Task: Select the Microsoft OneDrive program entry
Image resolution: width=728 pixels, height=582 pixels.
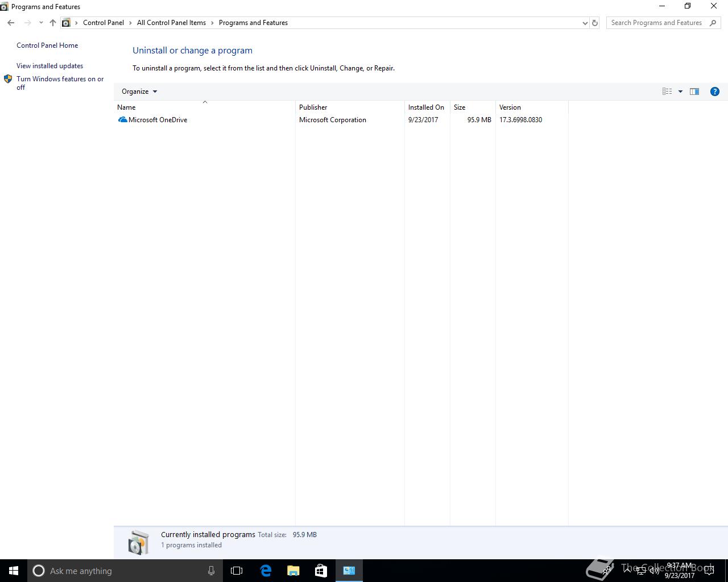Action: (341, 120)
